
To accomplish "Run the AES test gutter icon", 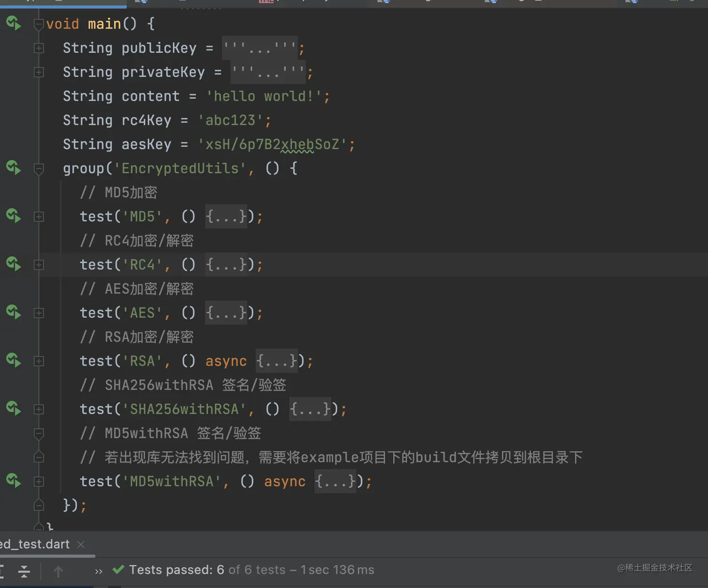I will tap(14, 312).
